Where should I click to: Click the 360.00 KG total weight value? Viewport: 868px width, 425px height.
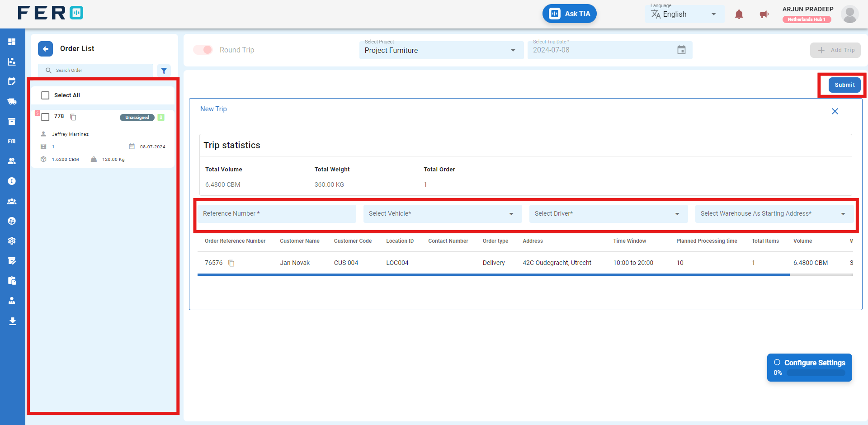[329, 184]
